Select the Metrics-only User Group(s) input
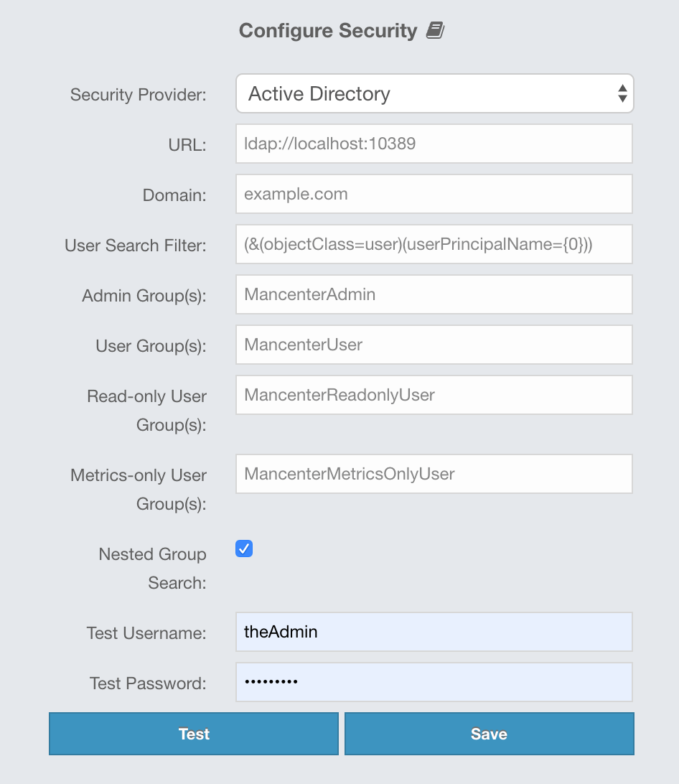This screenshot has height=784, width=679. (434, 474)
